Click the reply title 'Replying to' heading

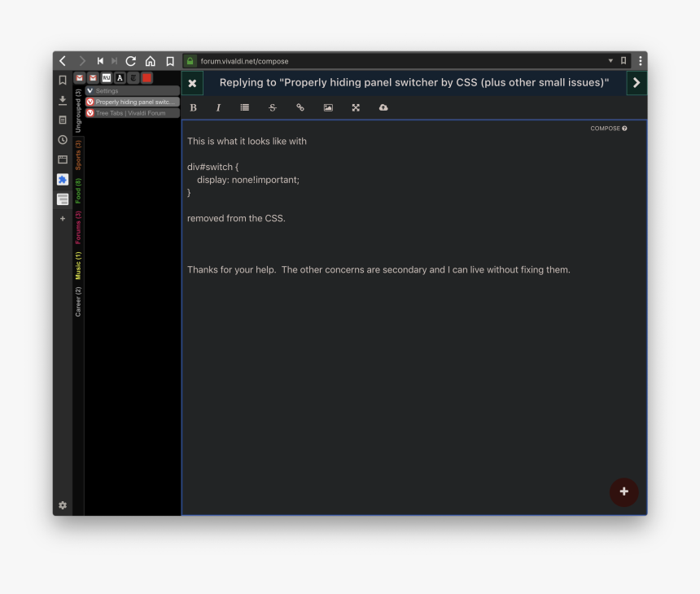414,82
